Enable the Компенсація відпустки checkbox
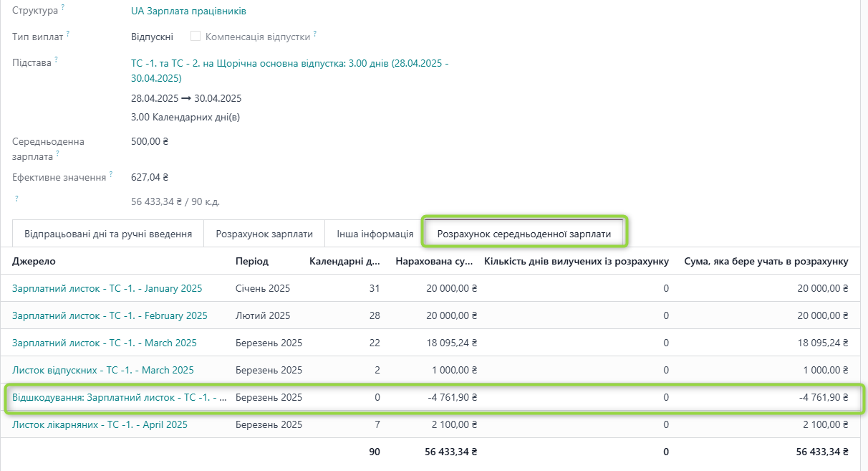Screen dimensions: 868x471 [196, 36]
